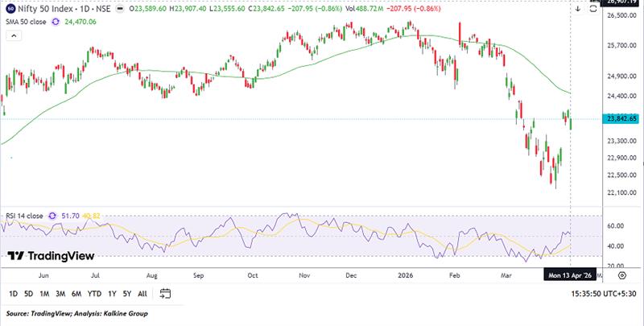Click the 24,400.00 price axis label
The width and height of the screenshot is (644, 326).
coord(621,96)
